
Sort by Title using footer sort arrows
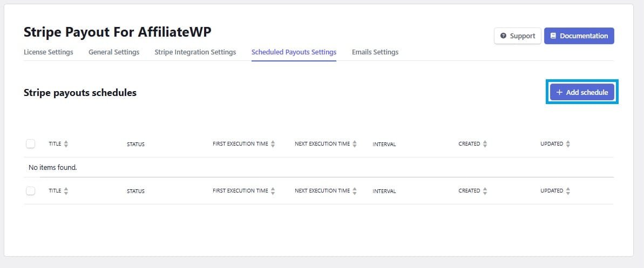pos(66,191)
